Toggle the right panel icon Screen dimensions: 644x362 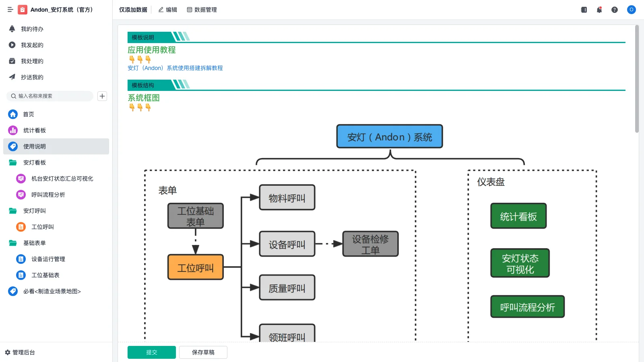(583, 10)
